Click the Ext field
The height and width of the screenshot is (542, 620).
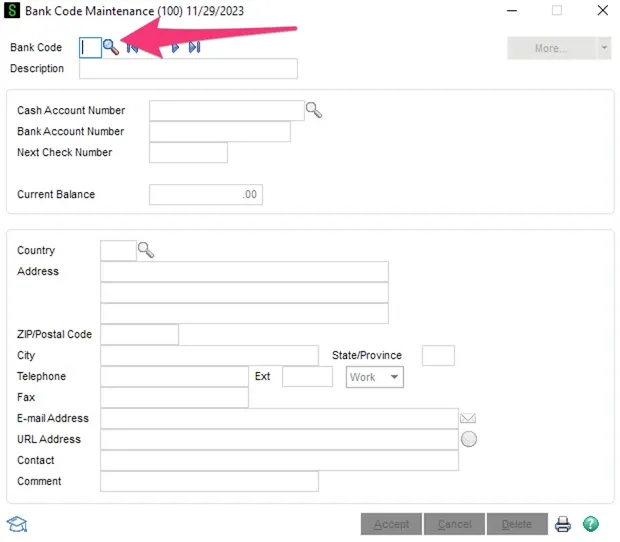(x=307, y=376)
